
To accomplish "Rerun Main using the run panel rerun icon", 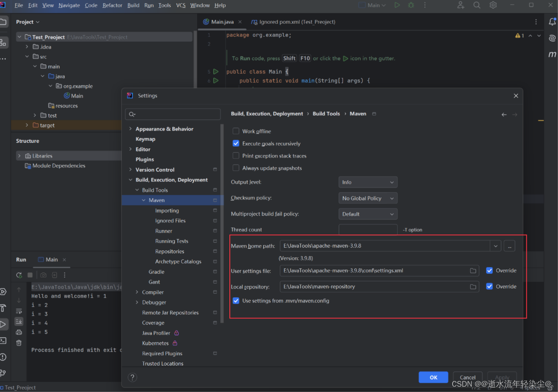I will (x=19, y=275).
